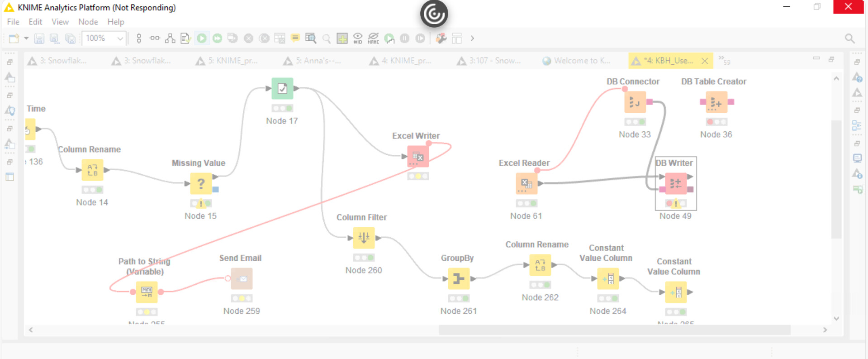Click the search magnifier at the toolbar's right end
868x359 pixels.
[x=850, y=38]
